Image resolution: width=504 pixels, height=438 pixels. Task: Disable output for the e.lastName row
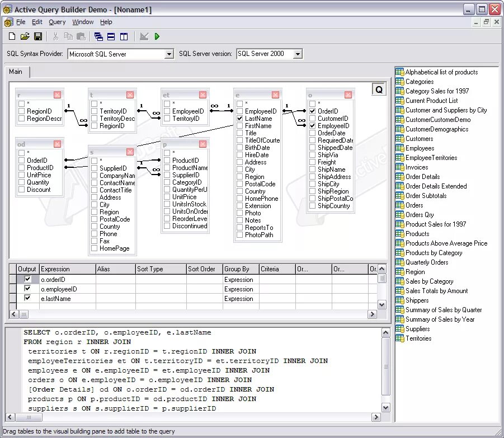[x=27, y=298]
